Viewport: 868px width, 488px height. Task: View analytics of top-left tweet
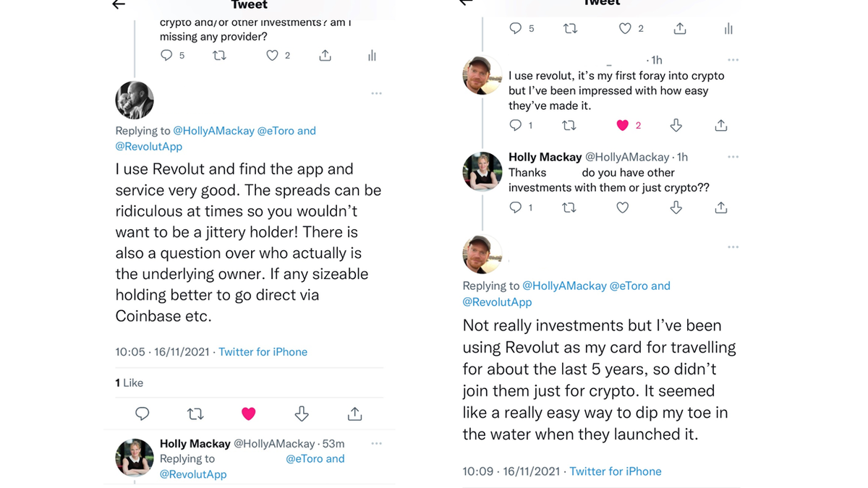(372, 56)
